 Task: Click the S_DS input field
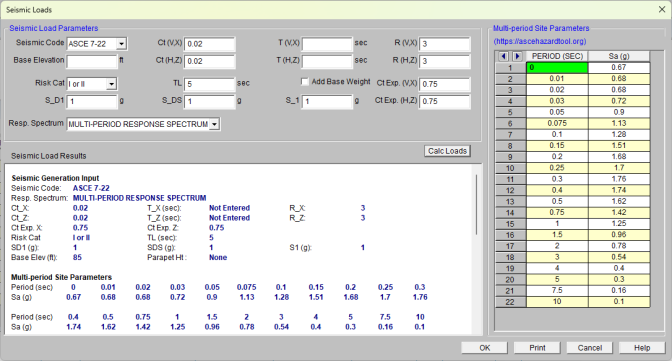click(x=210, y=102)
